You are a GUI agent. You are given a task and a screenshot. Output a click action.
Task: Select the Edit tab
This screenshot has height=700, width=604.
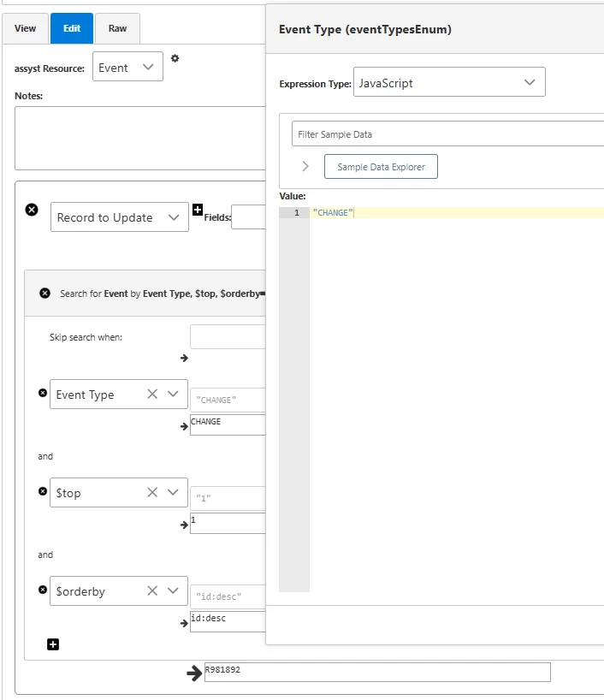point(72,28)
